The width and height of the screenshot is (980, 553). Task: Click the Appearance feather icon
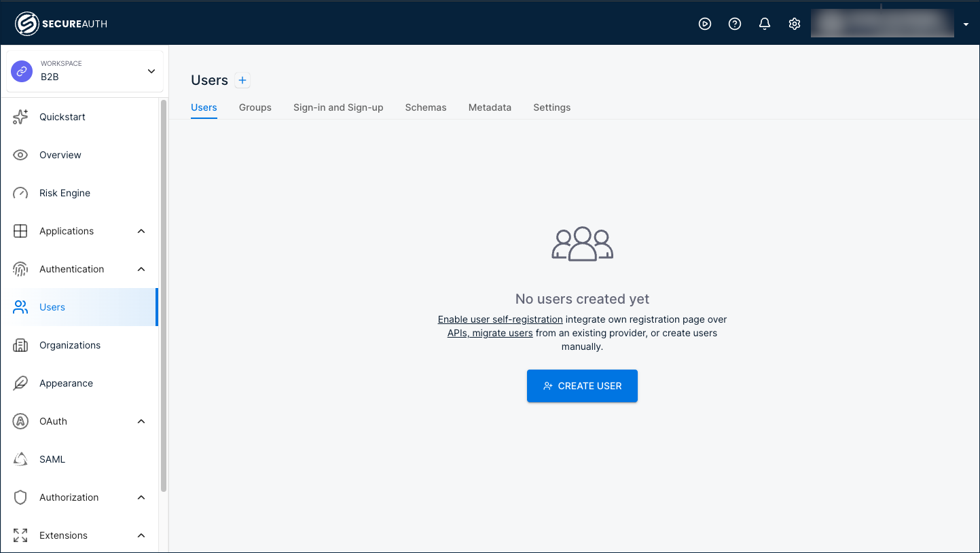pyautogui.click(x=20, y=383)
